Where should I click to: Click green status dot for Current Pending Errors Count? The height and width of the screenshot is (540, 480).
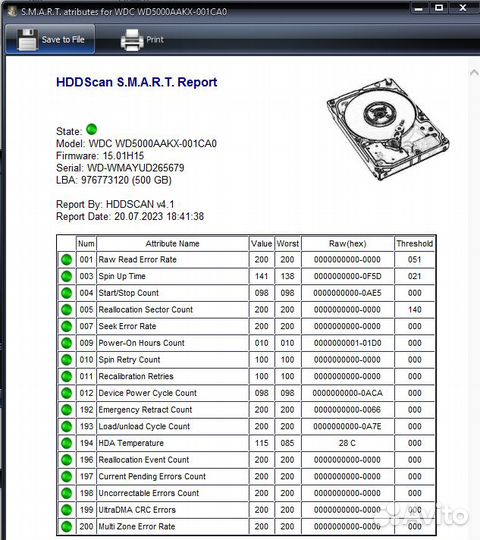click(66, 477)
